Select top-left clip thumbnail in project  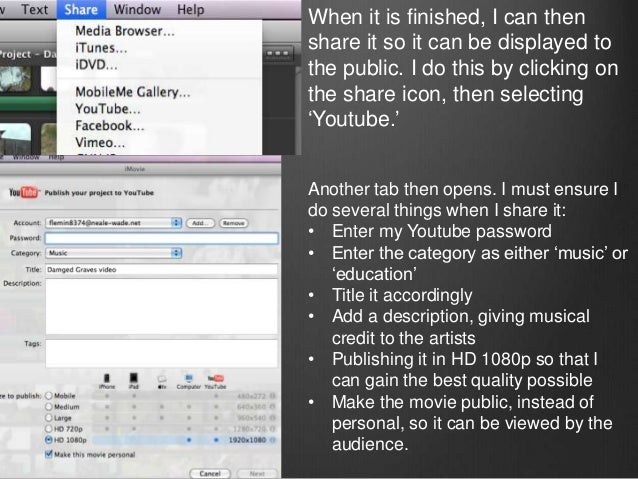15,78
